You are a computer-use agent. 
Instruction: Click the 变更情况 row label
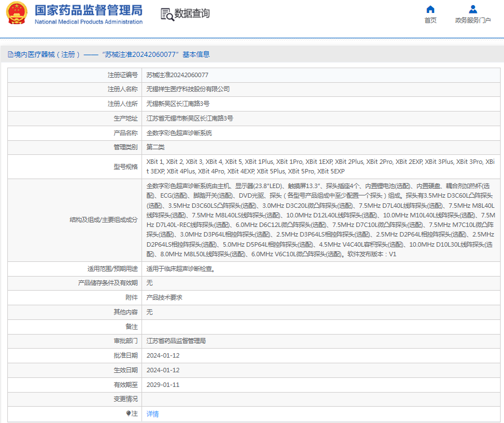coord(125,399)
